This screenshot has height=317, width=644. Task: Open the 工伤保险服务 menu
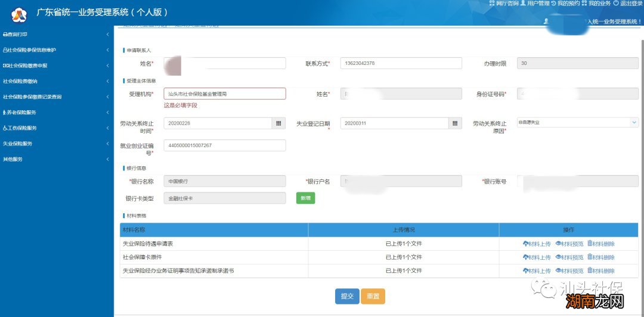[x=57, y=128]
